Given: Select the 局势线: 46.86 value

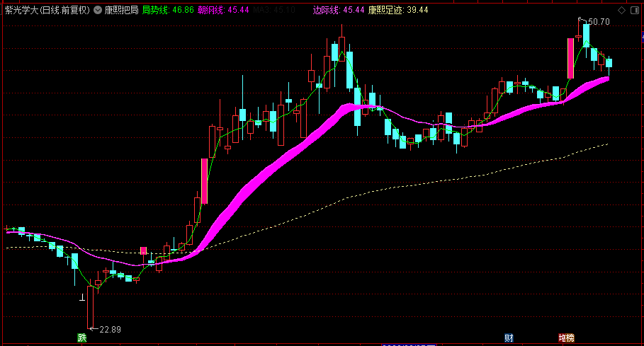Looking at the screenshot, I should pyautogui.click(x=168, y=10).
